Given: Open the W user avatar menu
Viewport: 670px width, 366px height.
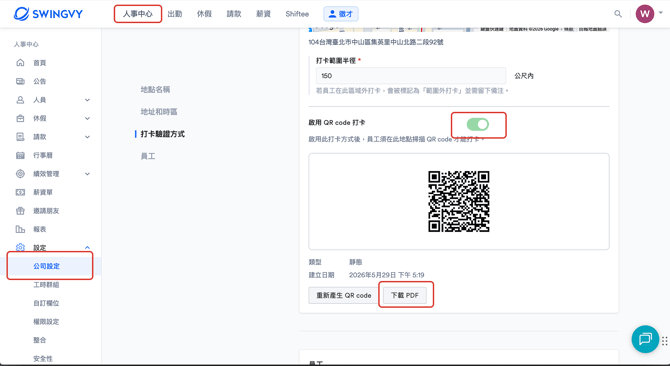Looking at the screenshot, I should pos(645,14).
